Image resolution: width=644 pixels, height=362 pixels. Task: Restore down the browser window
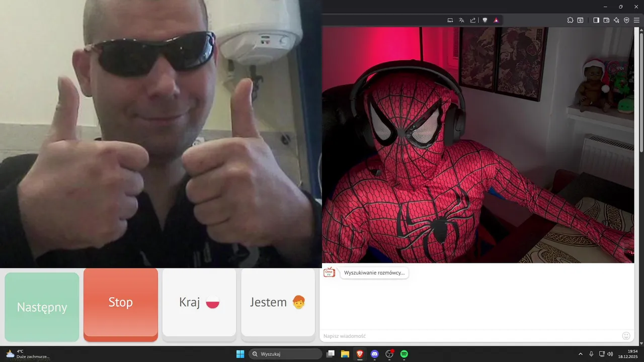pos(621,7)
